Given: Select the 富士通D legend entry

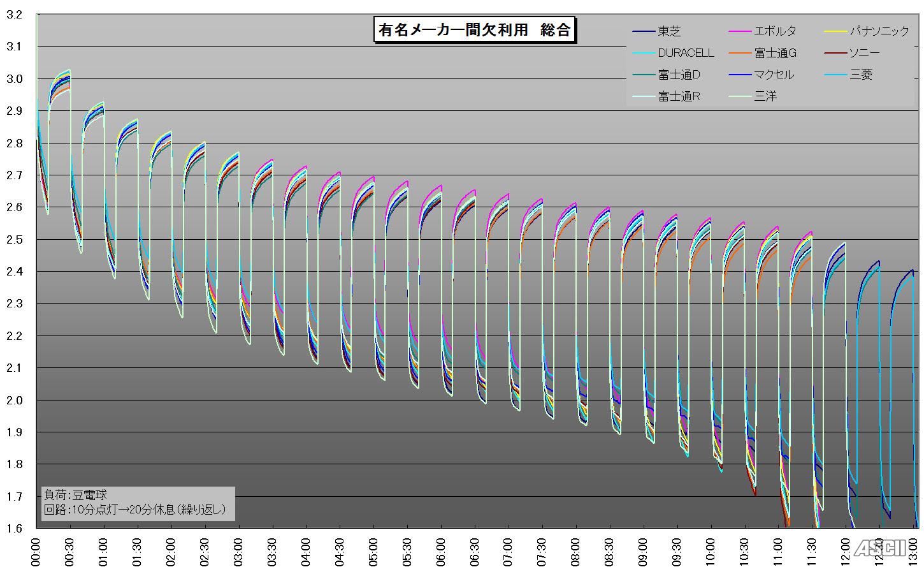Looking at the screenshot, I should (667, 75).
